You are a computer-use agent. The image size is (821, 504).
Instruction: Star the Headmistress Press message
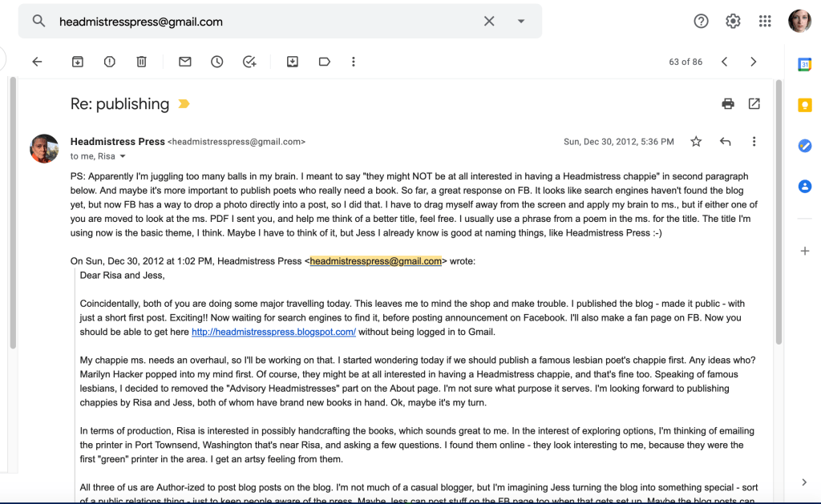click(x=696, y=142)
